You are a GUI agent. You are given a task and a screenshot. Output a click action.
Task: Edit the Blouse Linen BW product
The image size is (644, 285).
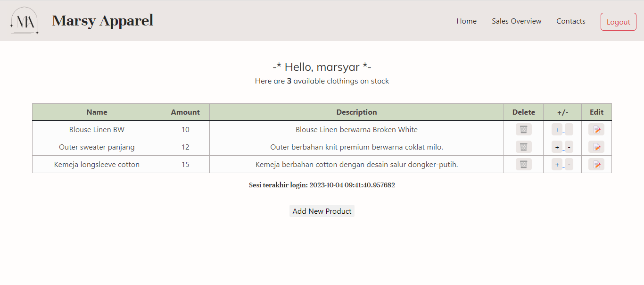[596, 129]
